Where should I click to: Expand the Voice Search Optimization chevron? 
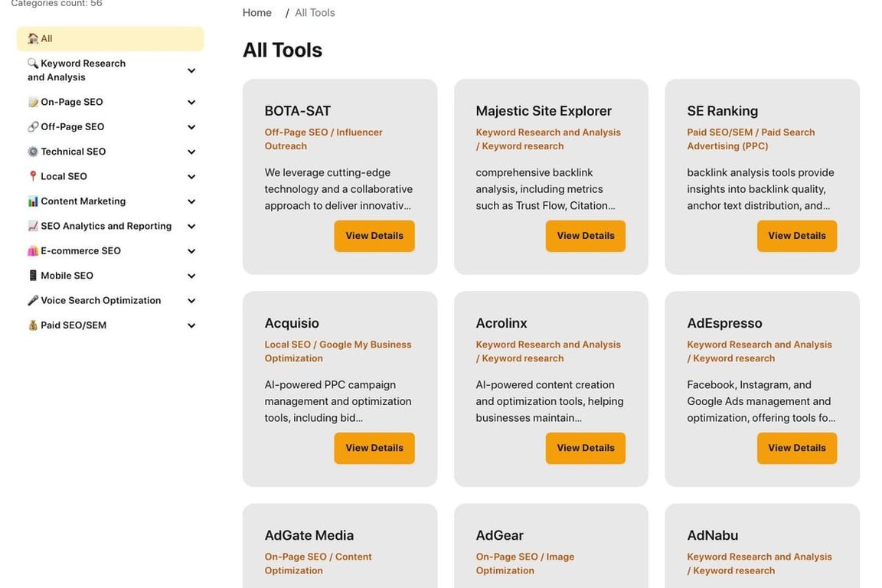point(191,300)
